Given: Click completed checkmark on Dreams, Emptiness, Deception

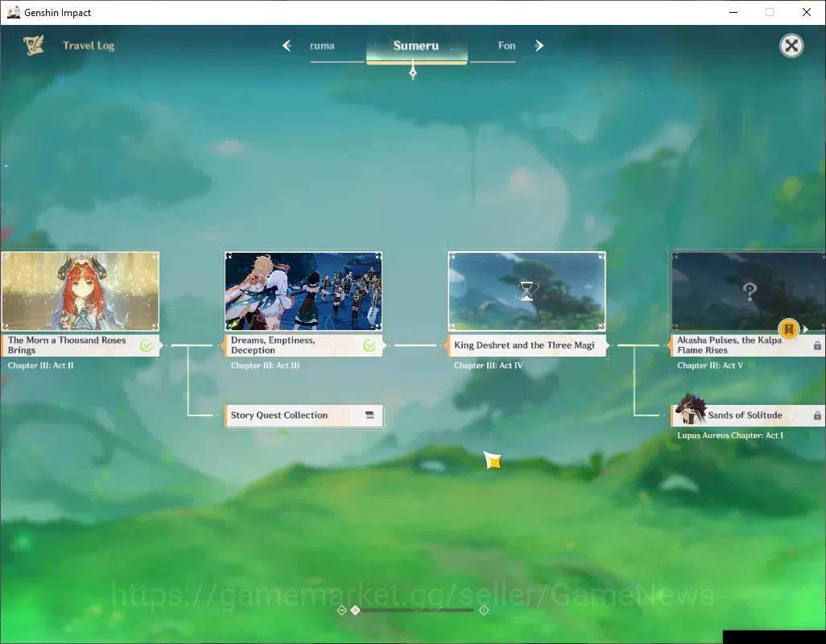Looking at the screenshot, I should pos(370,345).
